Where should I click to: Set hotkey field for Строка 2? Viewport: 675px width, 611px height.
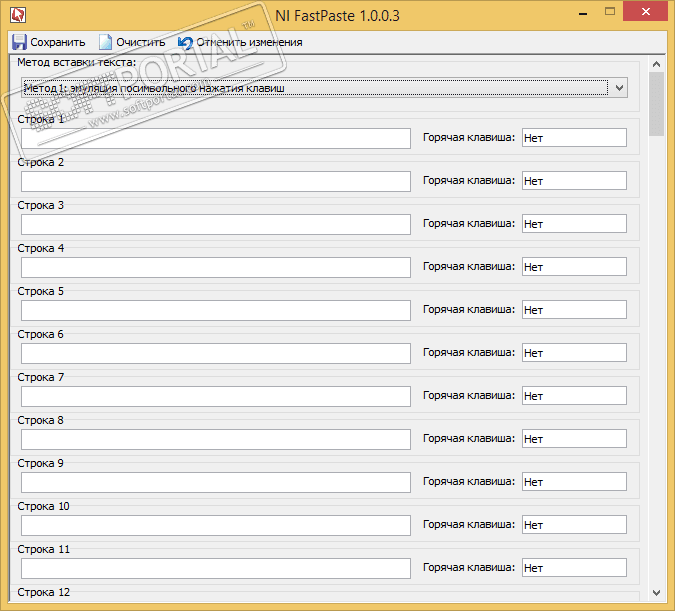tap(574, 180)
